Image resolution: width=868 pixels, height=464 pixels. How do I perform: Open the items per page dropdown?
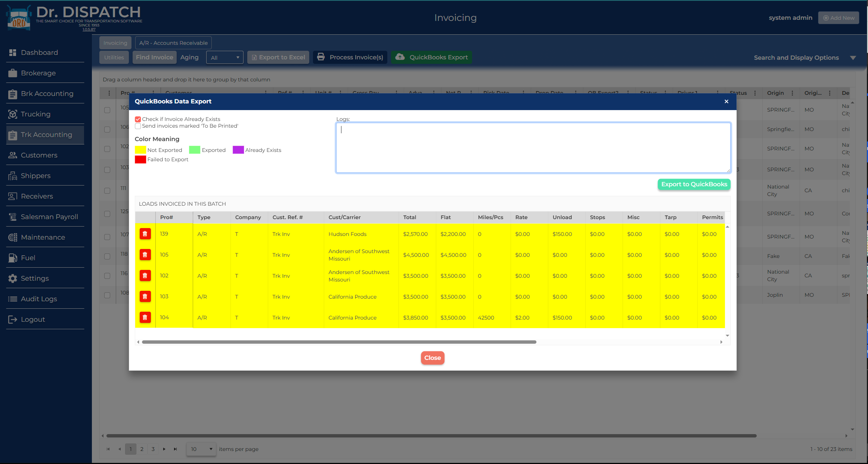[201, 449]
